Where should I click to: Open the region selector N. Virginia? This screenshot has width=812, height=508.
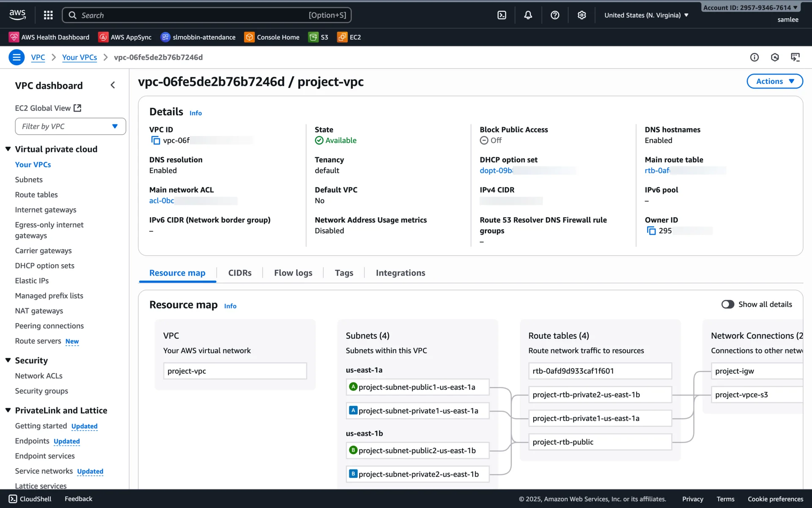point(646,15)
